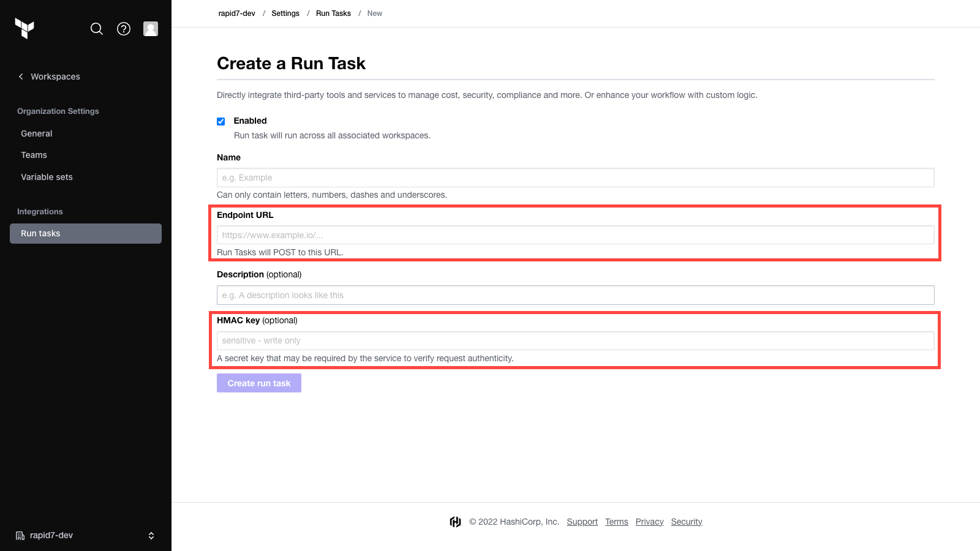Viewport: 980px width, 551px height.
Task: Open the help question mark icon
Action: coord(124,29)
